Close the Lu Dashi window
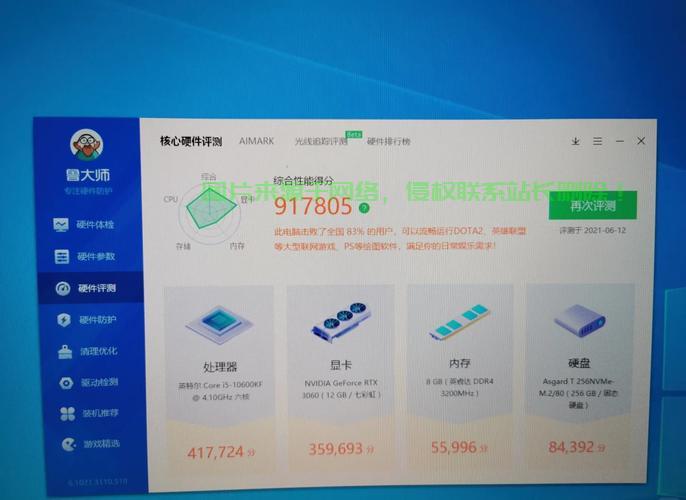The height and width of the screenshot is (500, 686). coord(641,141)
